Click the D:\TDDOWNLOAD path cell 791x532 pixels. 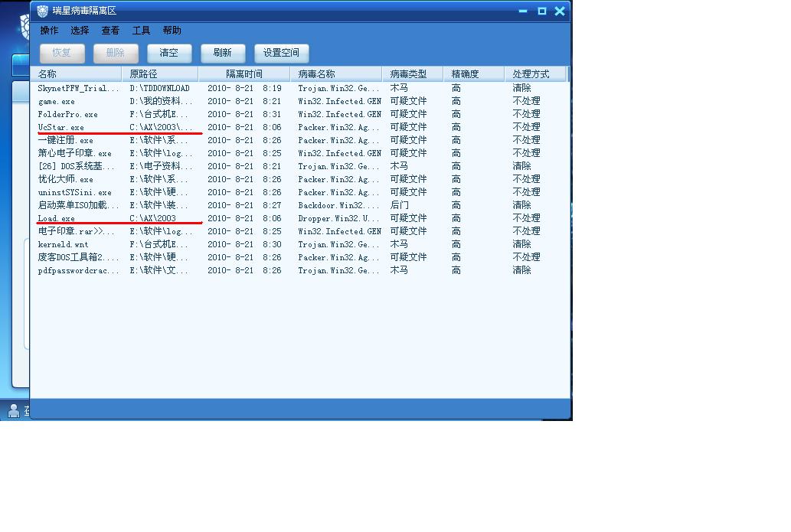click(x=159, y=88)
